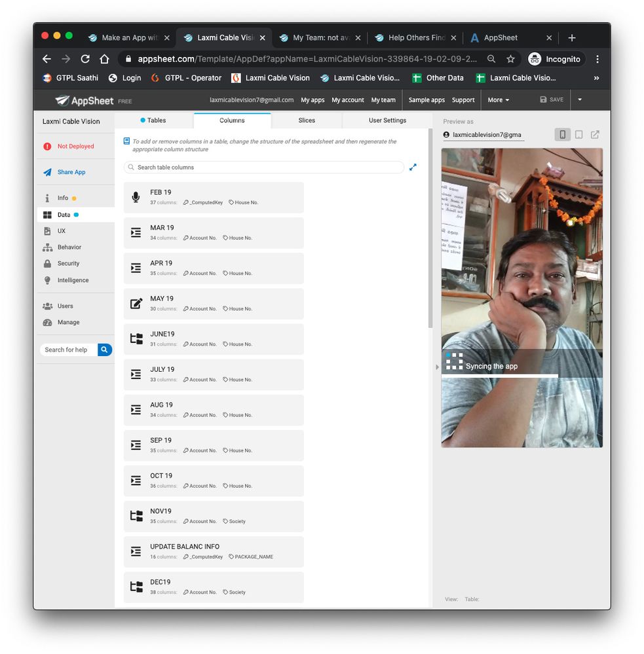Switch to My Team browser tab
Screen dimensions: 644x654
320,37
